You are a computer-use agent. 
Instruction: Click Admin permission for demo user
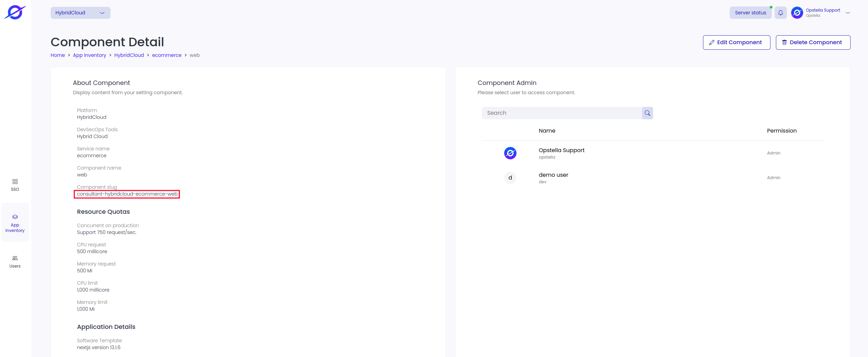774,178
